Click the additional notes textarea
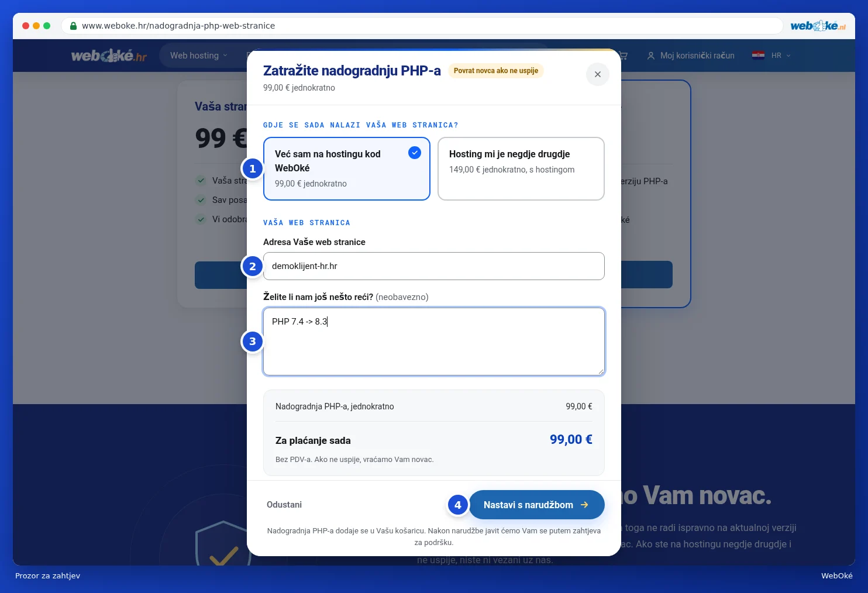868x593 pixels. tap(434, 342)
